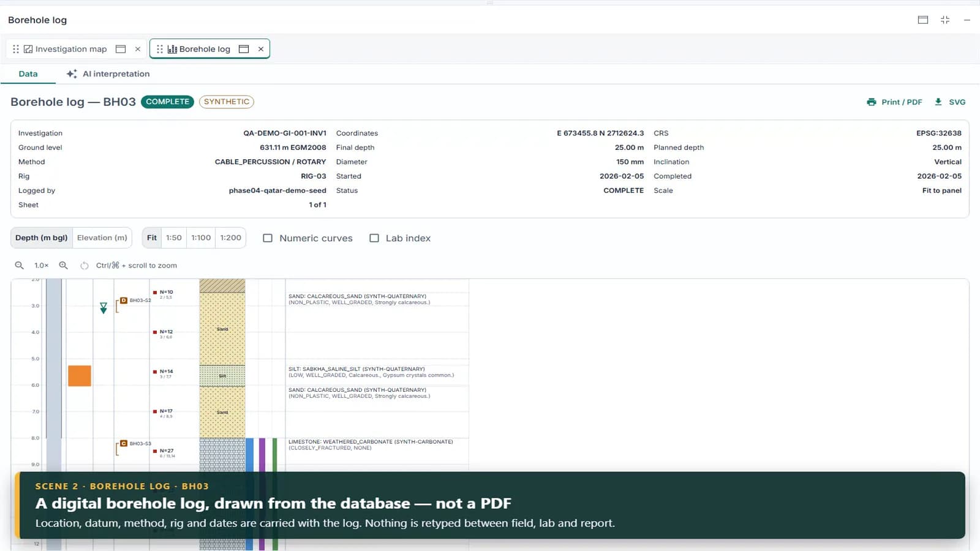Open the Data tab
Image resolution: width=980 pixels, height=551 pixels.
pos(28,73)
